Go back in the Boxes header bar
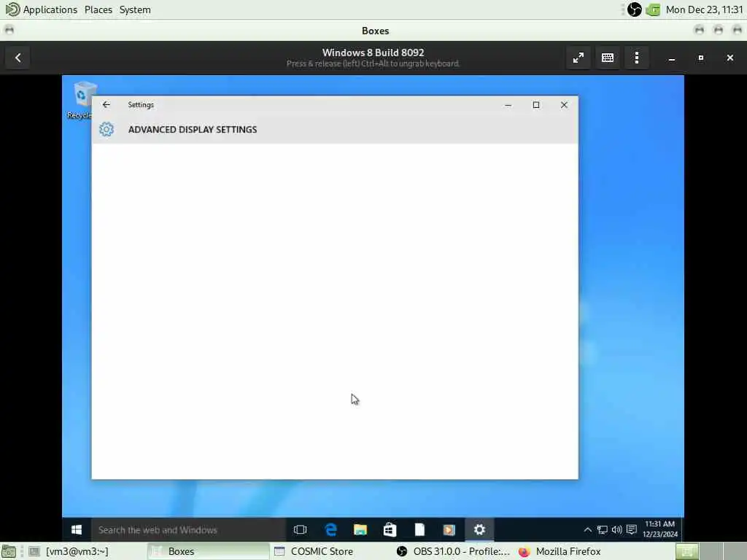The image size is (747, 560). [18, 58]
